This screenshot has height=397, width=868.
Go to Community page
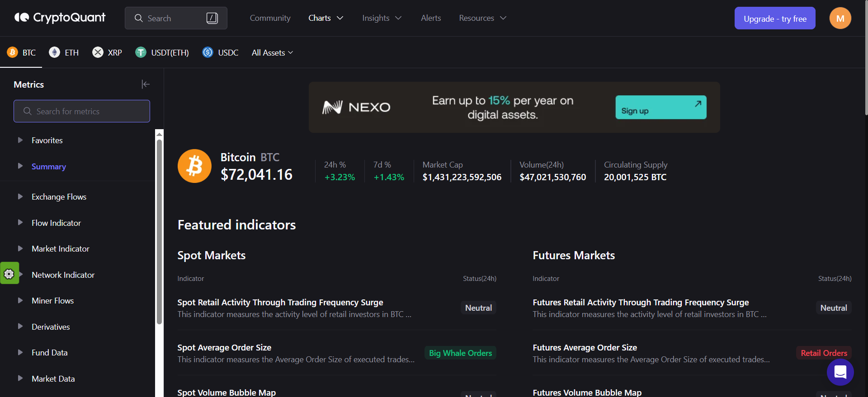(x=270, y=18)
